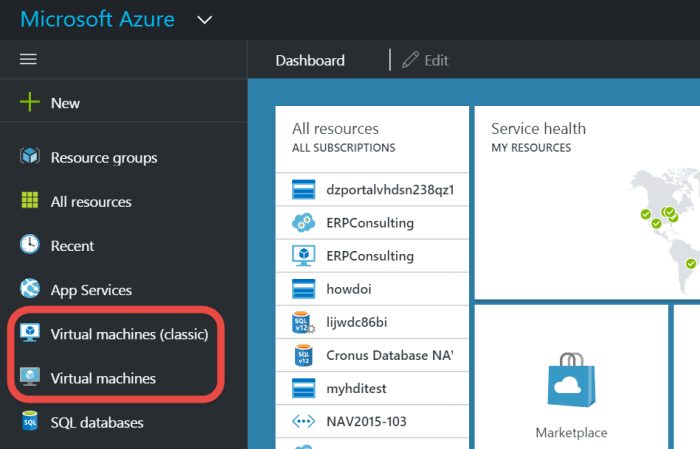The image size is (700, 449).
Task: Click the Marketplace shopping bag icon
Action: [571, 379]
